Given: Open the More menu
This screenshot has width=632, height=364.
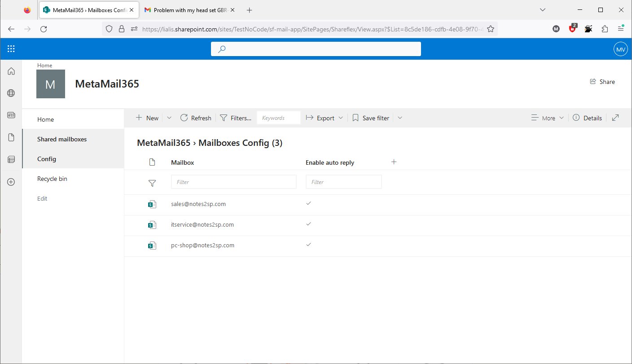Looking at the screenshot, I should click(547, 118).
